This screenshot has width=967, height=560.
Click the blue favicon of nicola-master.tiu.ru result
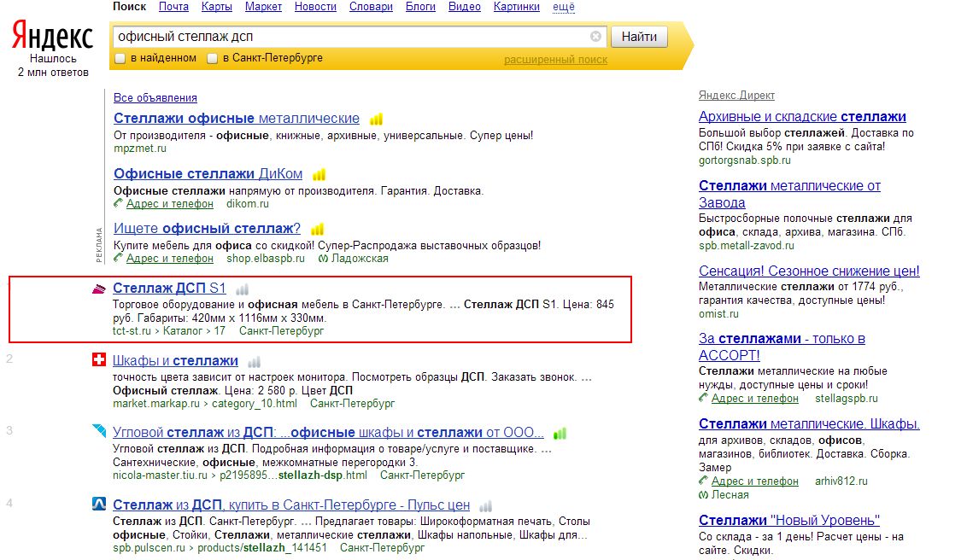coord(99,430)
